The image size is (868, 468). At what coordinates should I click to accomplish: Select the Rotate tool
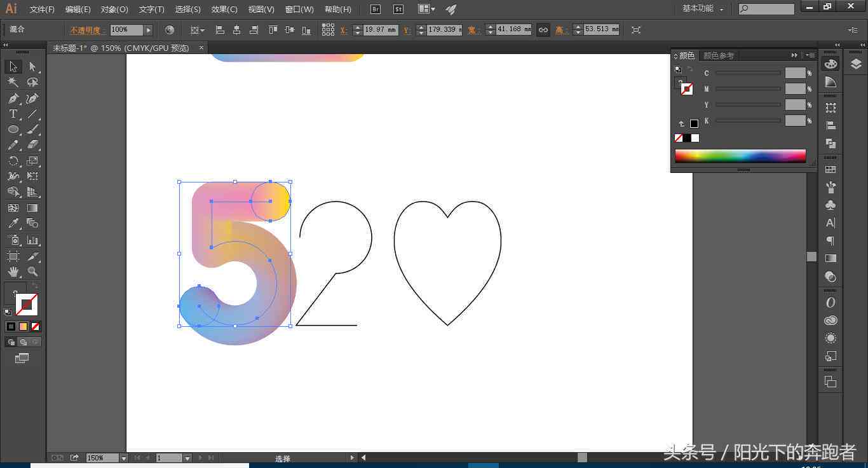pos(13,161)
